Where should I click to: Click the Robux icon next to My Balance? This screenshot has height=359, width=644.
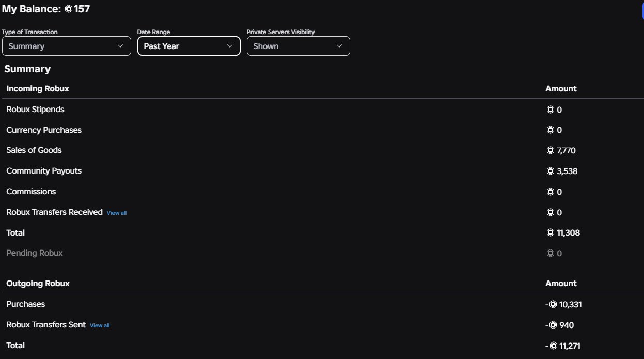69,9
